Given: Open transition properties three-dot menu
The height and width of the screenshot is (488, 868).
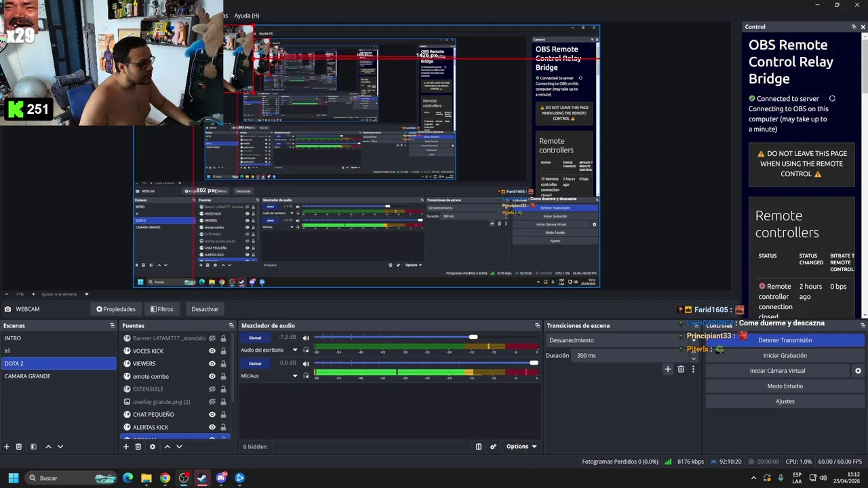Looking at the screenshot, I should 693,369.
